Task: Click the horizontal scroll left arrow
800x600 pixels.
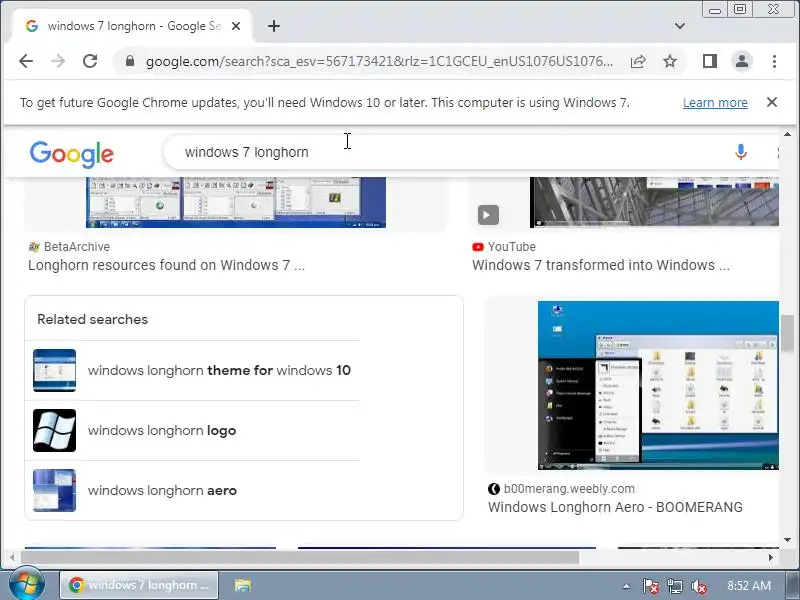Action: click(12, 558)
